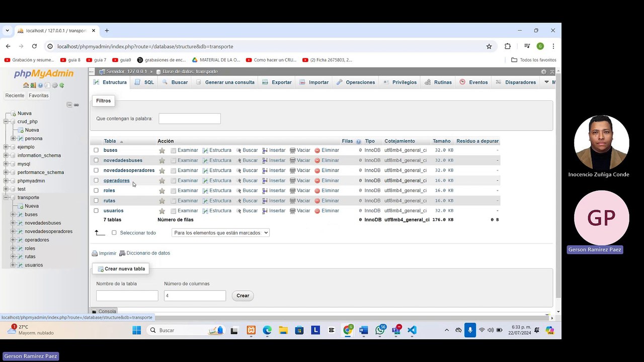Click the green reload navigation icon
Screen dimensions: 644x362
click(x=62, y=85)
